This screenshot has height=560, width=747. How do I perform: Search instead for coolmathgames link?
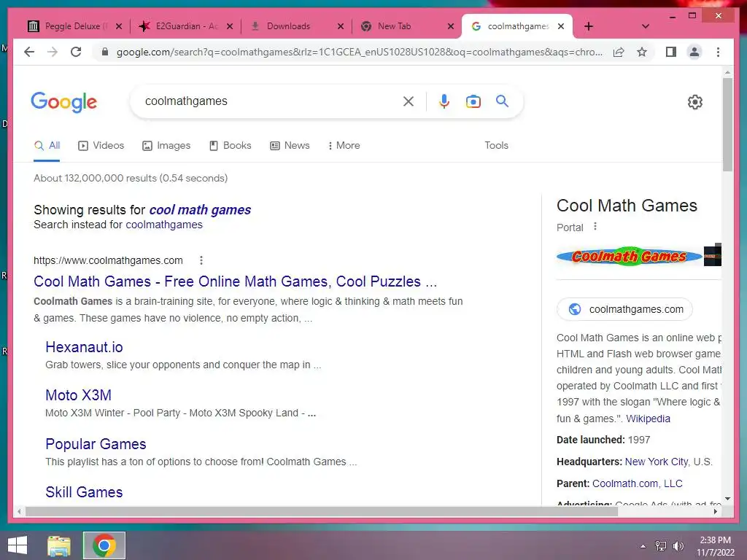(x=164, y=225)
